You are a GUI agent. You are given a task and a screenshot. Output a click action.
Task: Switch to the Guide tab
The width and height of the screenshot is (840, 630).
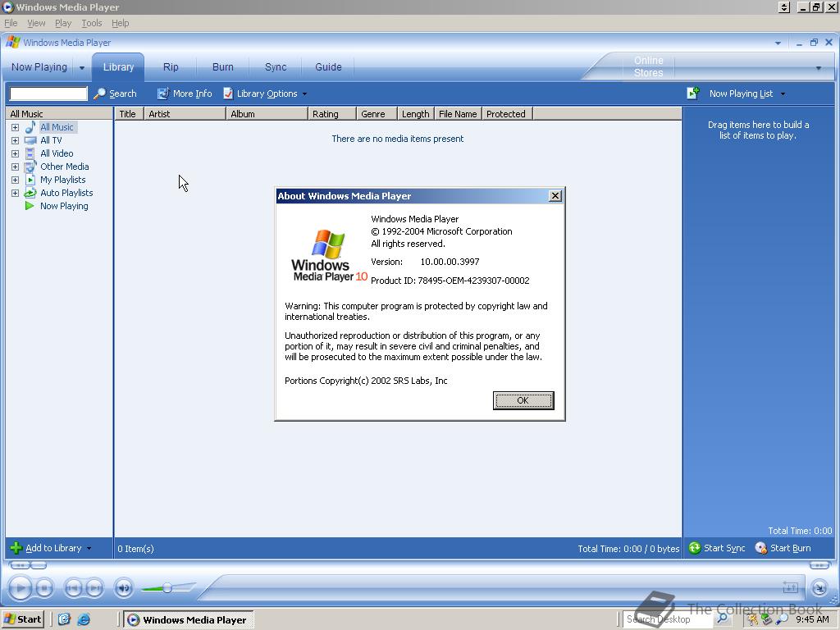click(x=328, y=67)
